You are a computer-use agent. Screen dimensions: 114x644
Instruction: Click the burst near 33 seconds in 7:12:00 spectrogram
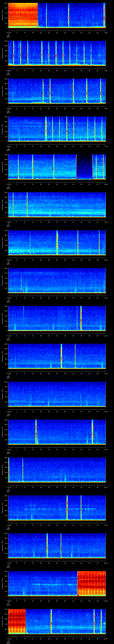[x=61, y=356]
